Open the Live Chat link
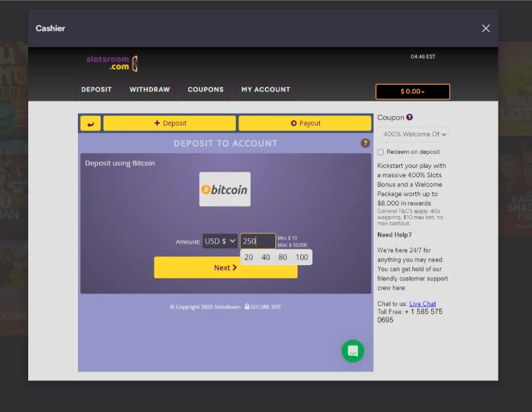532x412 pixels. click(x=423, y=304)
